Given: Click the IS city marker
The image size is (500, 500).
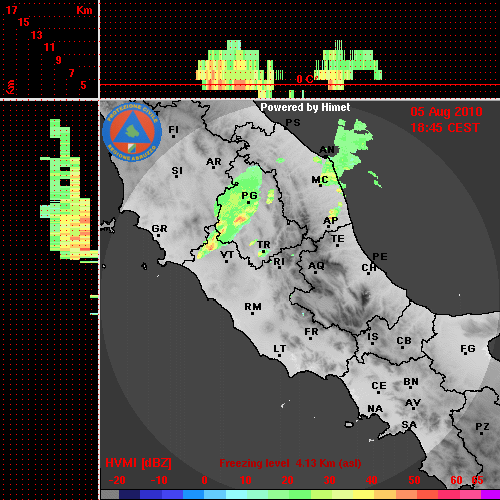Looking at the screenshot, I should tap(372, 343).
